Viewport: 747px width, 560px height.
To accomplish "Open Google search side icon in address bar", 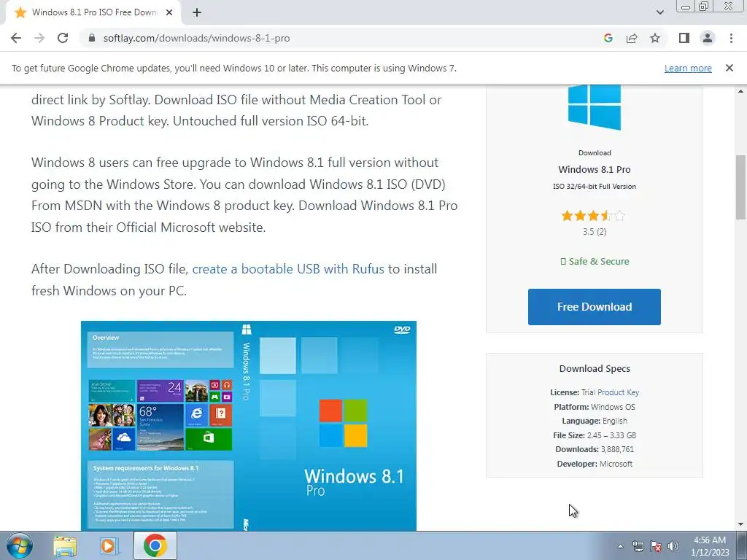I will point(608,38).
